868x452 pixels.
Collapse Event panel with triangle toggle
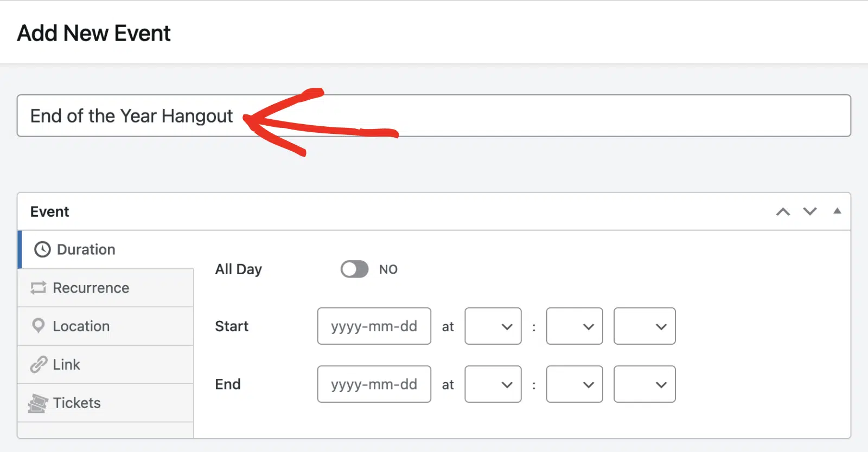click(837, 211)
